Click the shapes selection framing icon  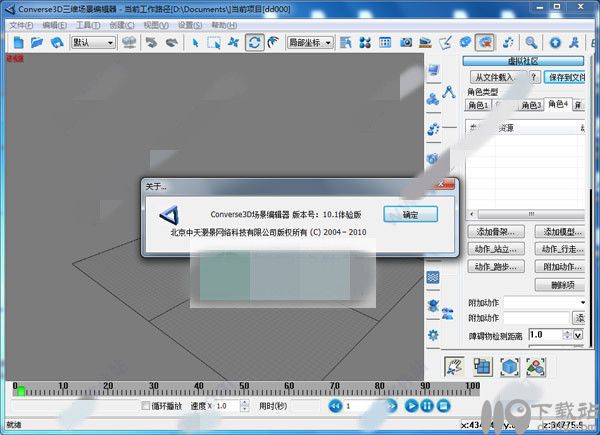(x=536, y=367)
